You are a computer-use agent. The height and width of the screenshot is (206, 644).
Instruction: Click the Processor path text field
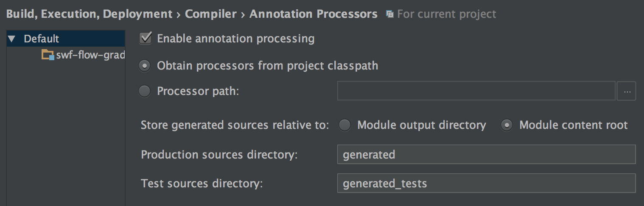(476, 91)
